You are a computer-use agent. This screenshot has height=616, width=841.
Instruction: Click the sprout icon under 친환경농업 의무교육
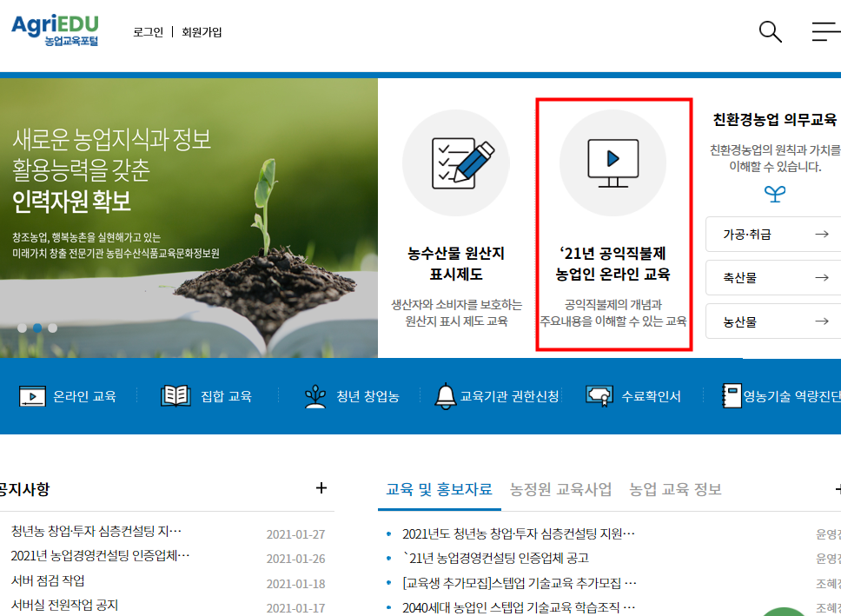pos(774,193)
